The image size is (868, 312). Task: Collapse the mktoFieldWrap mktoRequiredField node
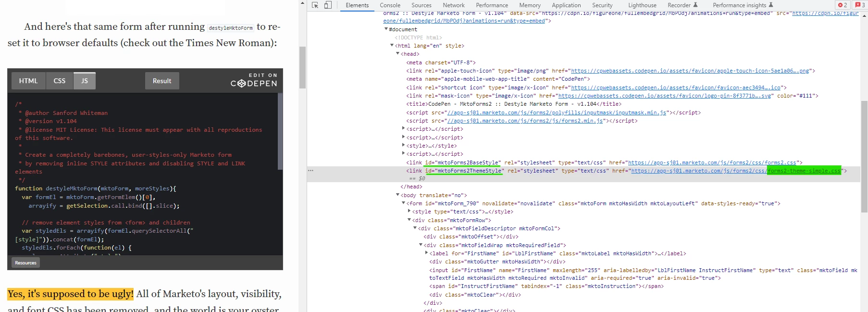tap(421, 245)
